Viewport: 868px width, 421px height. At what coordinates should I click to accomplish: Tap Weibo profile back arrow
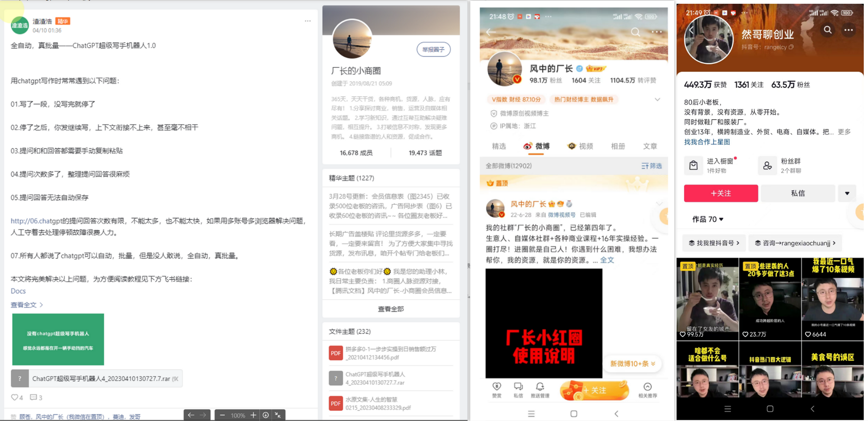coord(491,32)
